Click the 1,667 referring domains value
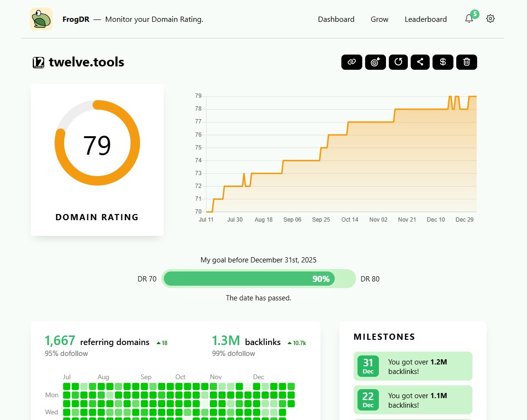The image size is (527, 420). click(60, 341)
